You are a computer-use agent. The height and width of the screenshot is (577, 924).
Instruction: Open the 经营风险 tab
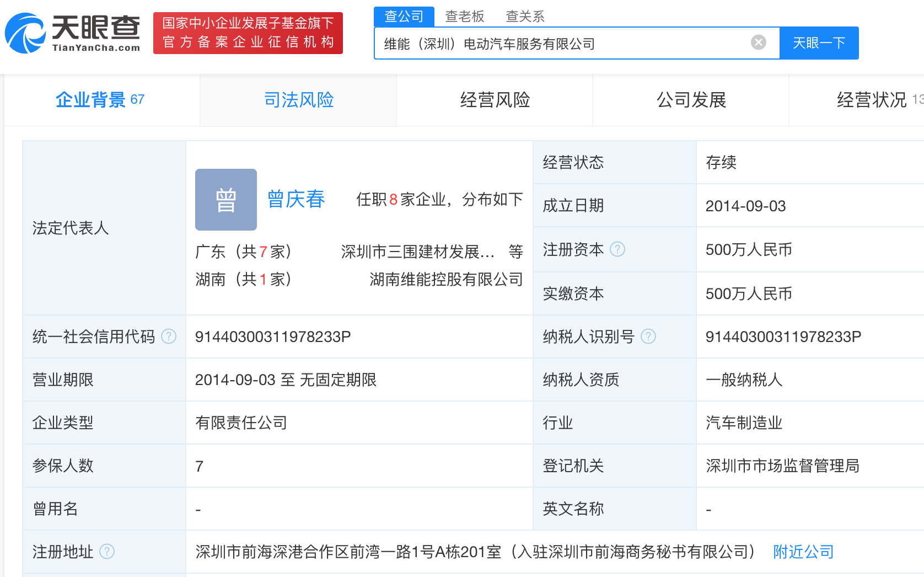pos(495,100)
